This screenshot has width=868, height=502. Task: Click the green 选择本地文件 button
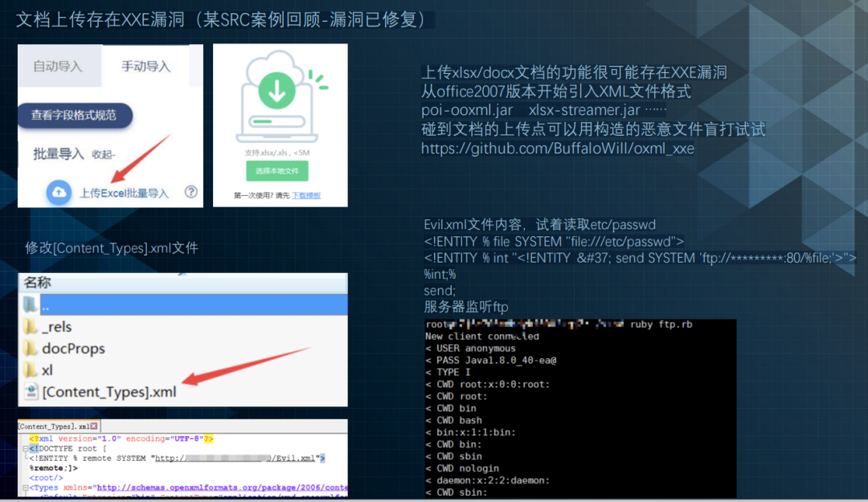click(276, 171)
